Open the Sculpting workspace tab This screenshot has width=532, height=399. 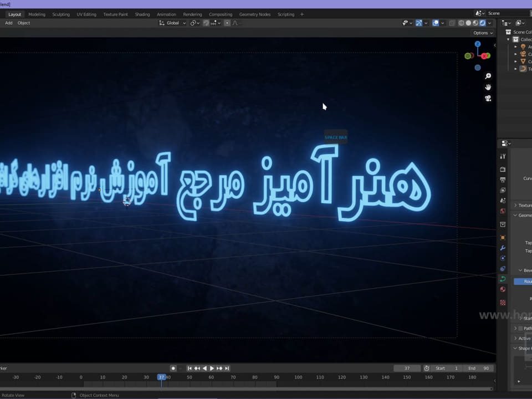click(x=61, y=14)
